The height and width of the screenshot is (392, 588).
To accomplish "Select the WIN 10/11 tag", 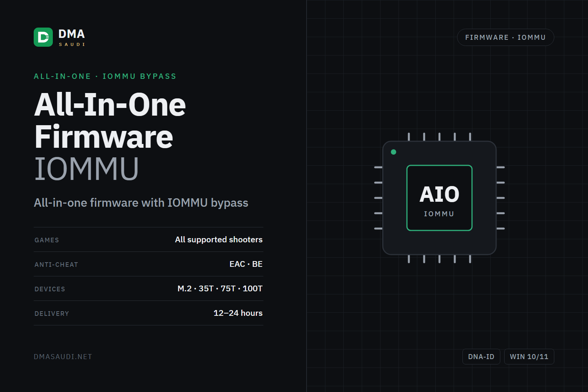I will tap(529, 357).
